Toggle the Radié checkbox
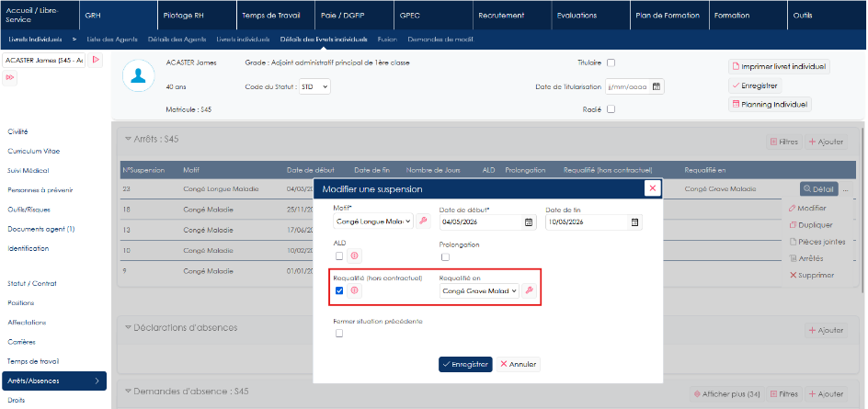The image size is (868, 409). click(611, 109)
